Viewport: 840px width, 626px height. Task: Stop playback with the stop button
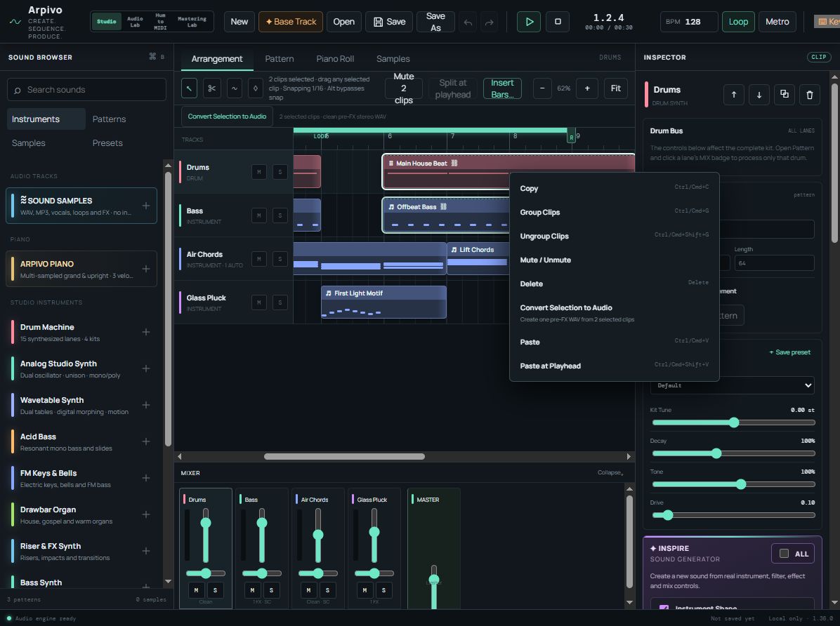click(558, 22)
